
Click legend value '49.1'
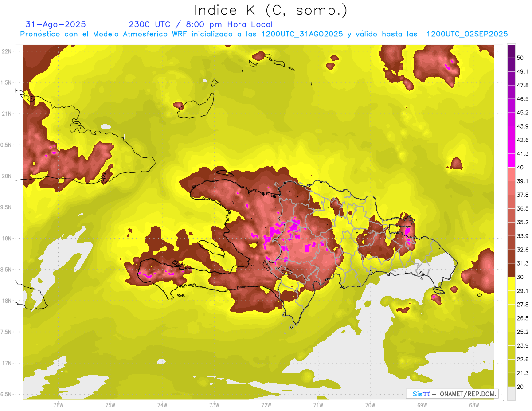522,71
